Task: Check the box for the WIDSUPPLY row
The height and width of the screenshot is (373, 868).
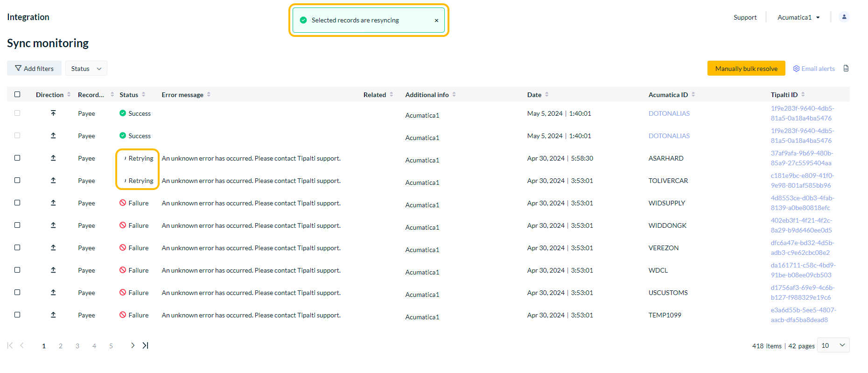Action: click(17, 203)
